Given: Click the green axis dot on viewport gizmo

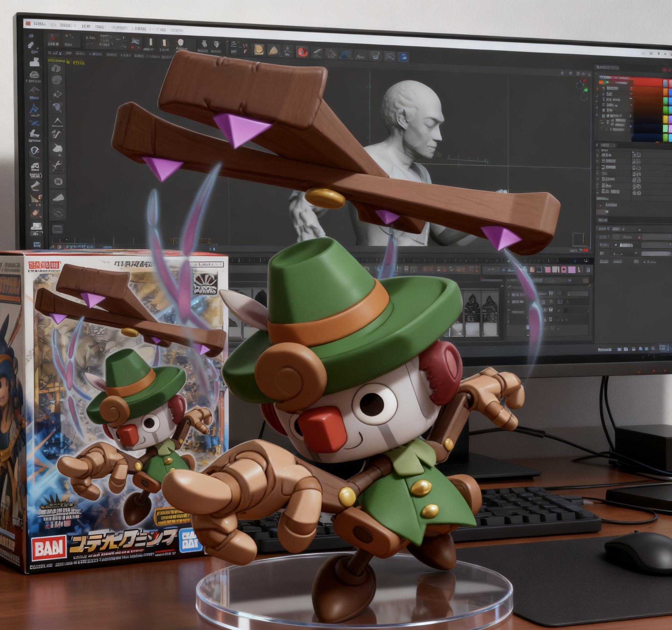Looking at the screenshot, I should [586, 90].
